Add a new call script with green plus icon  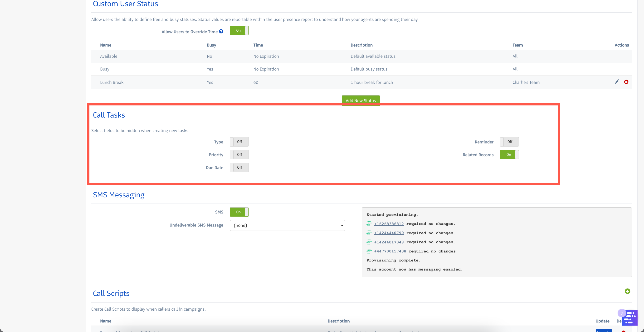coord(627,291)
